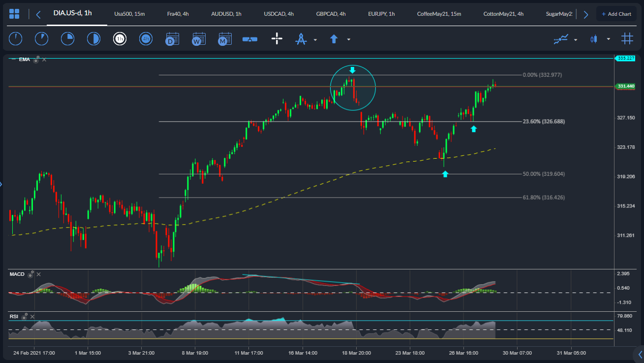Screen dimensions: 644x363
Task: Expand the chart type dropdown arrow
Action: pyautogui.click(x=609, y=39)
